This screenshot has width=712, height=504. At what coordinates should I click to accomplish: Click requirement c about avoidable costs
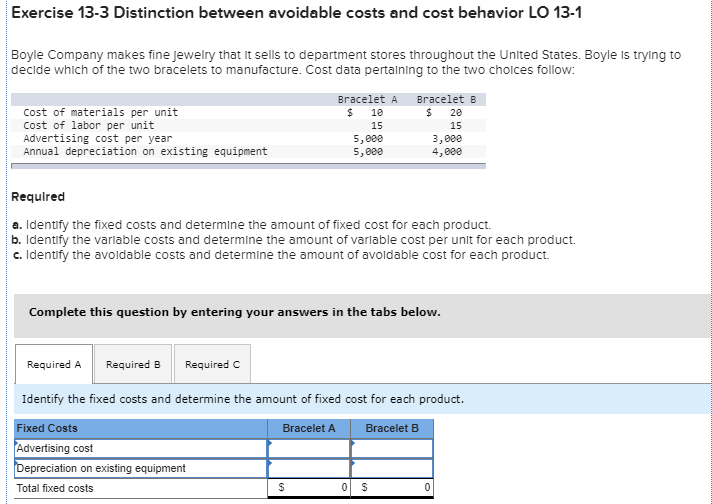[x=281, y=255]
